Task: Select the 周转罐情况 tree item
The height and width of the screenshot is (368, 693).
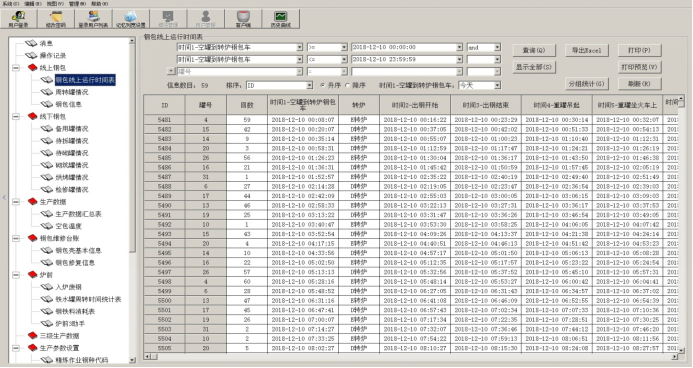Action: click(72, 92)
